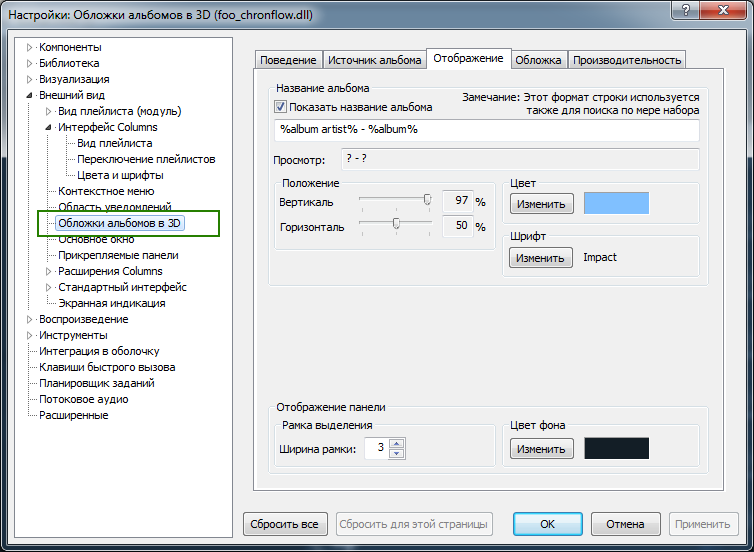This screenshot has height=552, width=754.
Task: Click the Отмена button
Action: (625, 524)
